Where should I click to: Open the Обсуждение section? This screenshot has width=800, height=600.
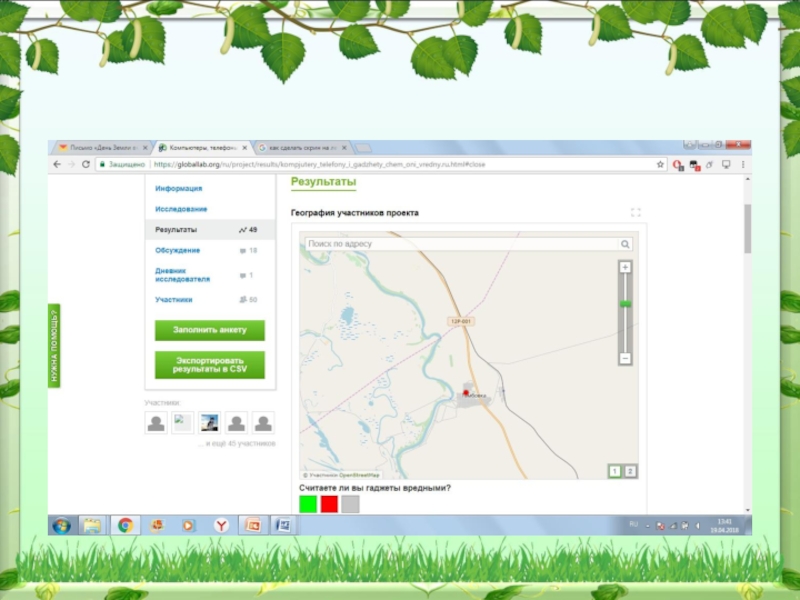pyautogui.click(x=177, y=250)
